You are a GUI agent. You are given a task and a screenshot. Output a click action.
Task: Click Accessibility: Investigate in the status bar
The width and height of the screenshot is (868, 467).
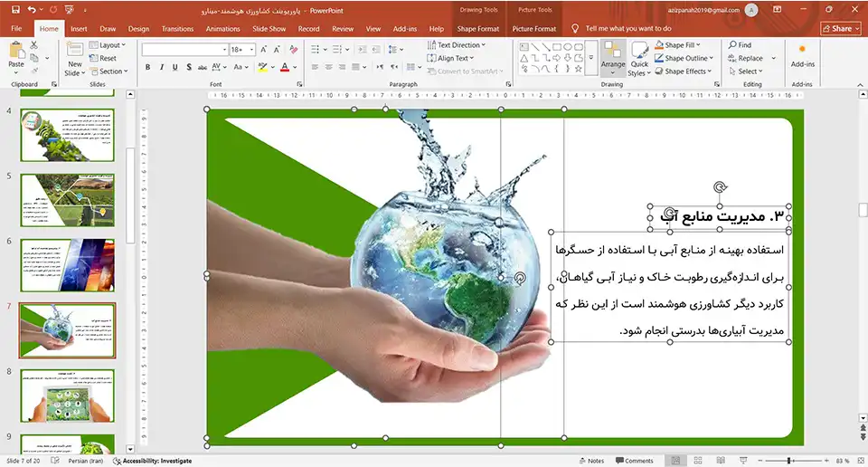coord(153,461)
